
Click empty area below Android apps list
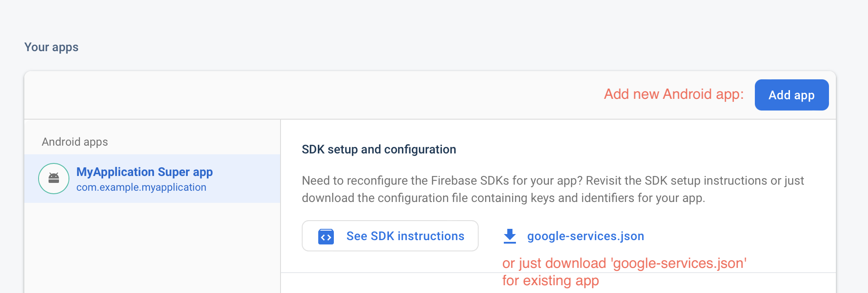click(x=152, y=247)
